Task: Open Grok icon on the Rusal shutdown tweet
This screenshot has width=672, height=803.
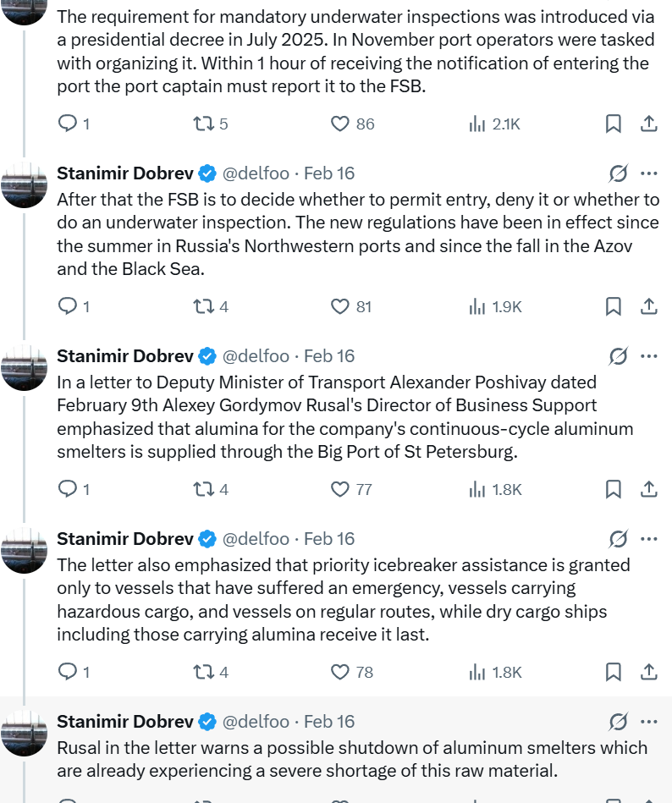Action: [618, 722]
